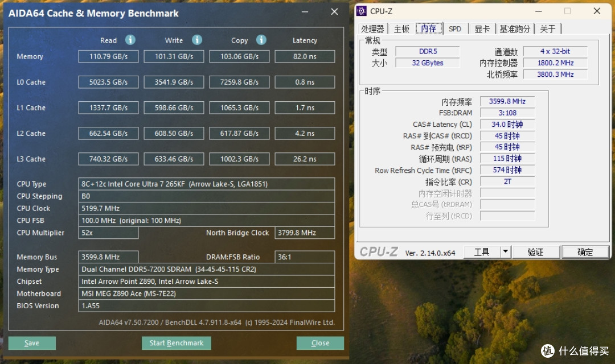Select the 内存 tab in CPU-Z
This screenshot has height=364, width=615.
pyautogui.click(x=429, y=28)
